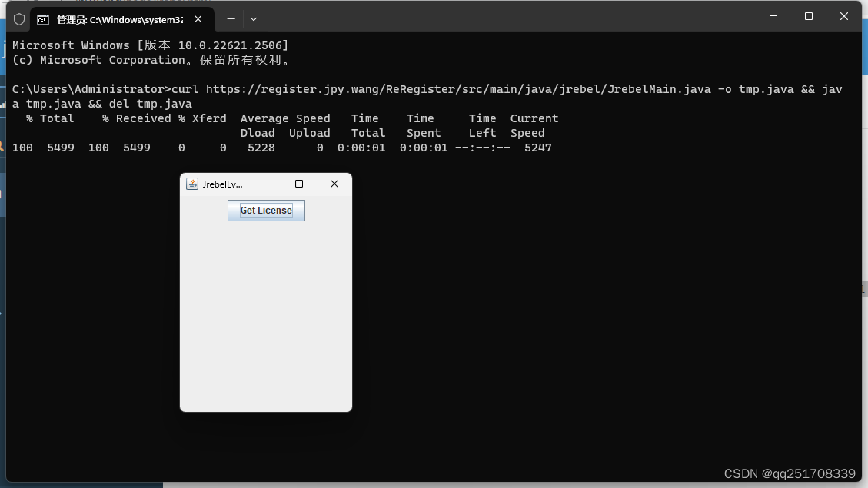Close the 管理员 command prompt tab
Image resolution: width=868 pixels, height=488 pixels.
[x=198, y=18]
